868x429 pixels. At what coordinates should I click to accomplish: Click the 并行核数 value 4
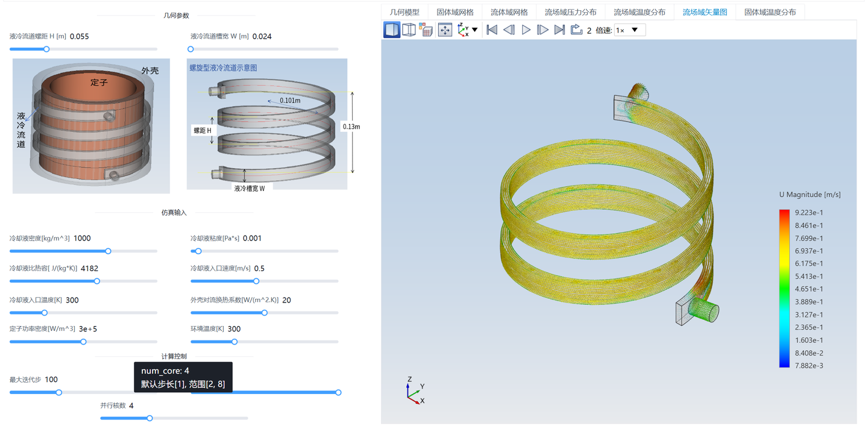tap(131, 406)
